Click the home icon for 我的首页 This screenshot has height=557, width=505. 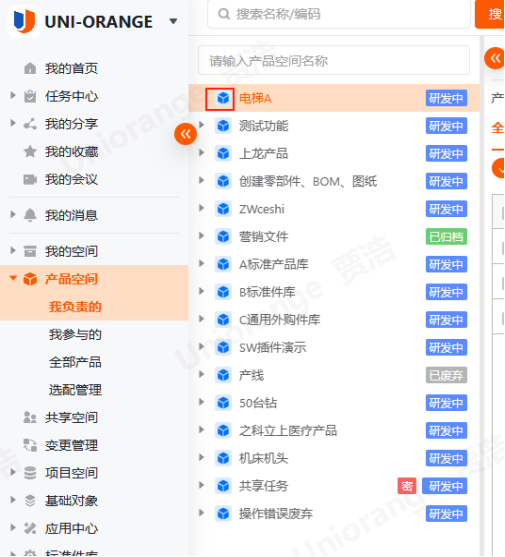tap(30, 68)
